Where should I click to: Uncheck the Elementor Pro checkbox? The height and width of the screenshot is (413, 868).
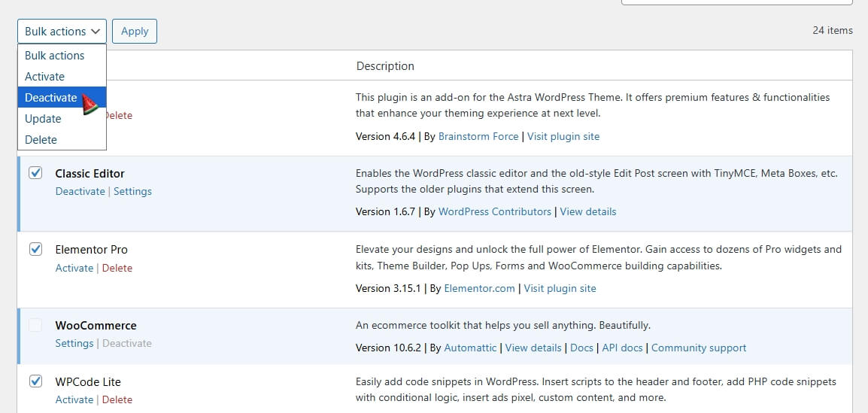pos(35,249)
